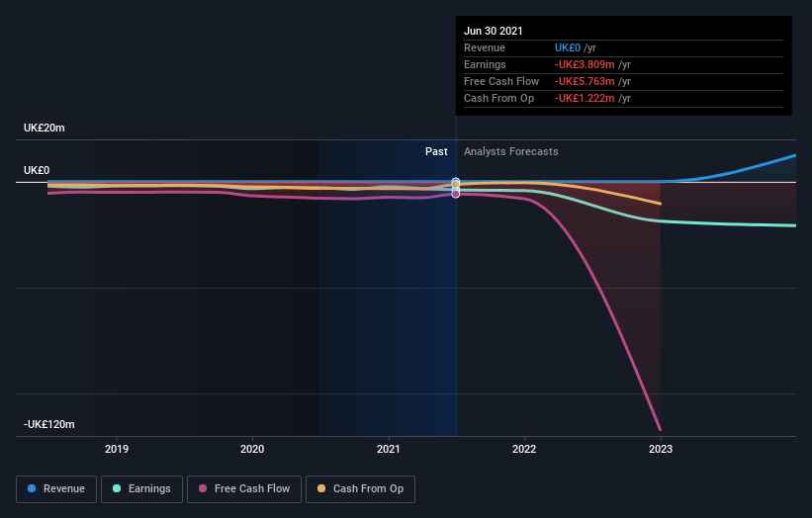Click the teal Earnings legend dot
The height and width of the screenshot is (518, 812).
click(x=117, y=488)
